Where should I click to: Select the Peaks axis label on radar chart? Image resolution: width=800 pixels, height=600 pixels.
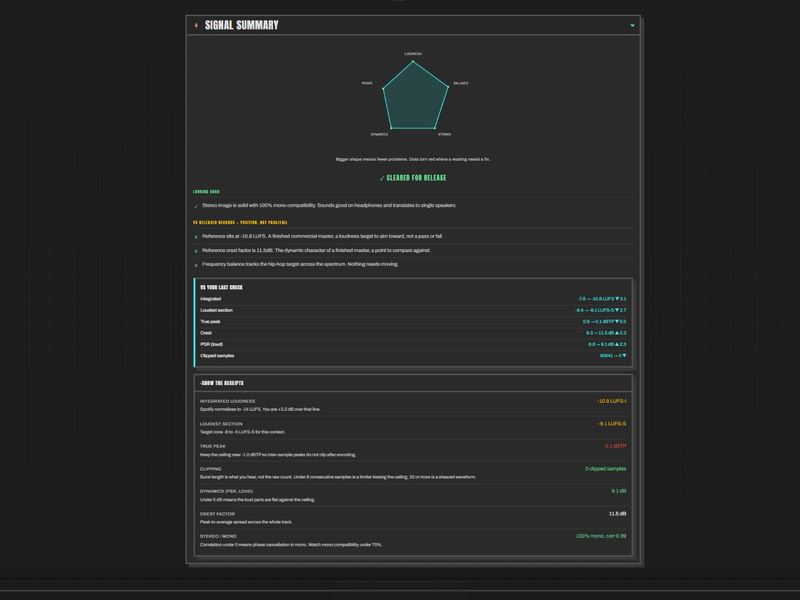pos(367,83)
